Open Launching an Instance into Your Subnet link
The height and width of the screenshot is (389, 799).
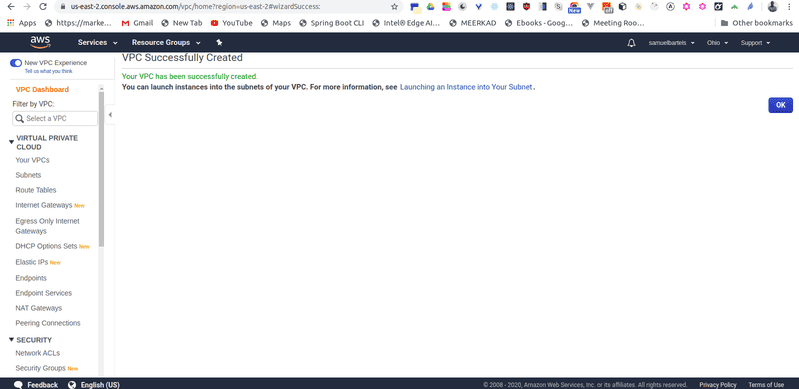(x=466, y=87)
